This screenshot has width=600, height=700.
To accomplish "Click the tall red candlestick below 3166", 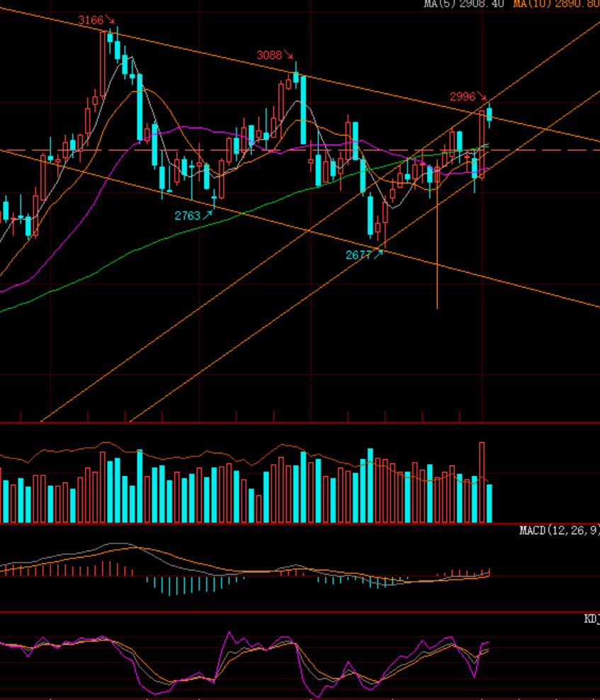I will (x=103, y=64).
